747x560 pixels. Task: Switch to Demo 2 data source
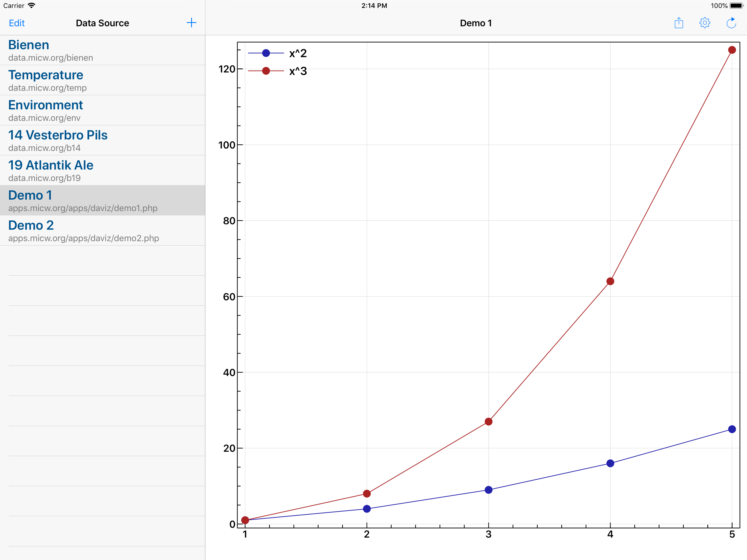(102, 231)
